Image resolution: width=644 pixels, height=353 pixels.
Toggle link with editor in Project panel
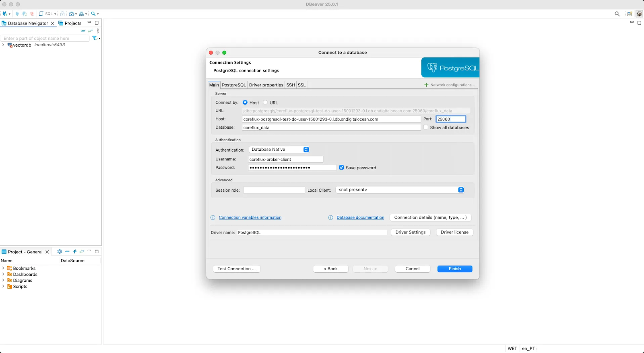(82, 251)
